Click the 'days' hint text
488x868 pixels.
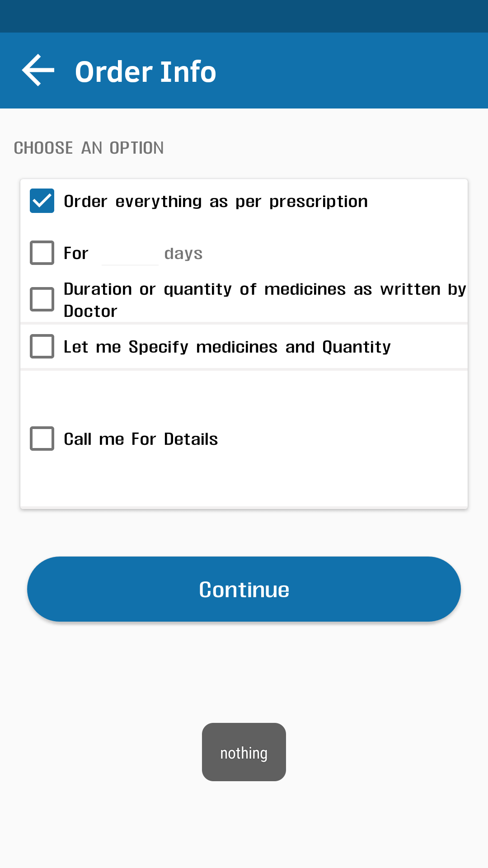point(183,254)
